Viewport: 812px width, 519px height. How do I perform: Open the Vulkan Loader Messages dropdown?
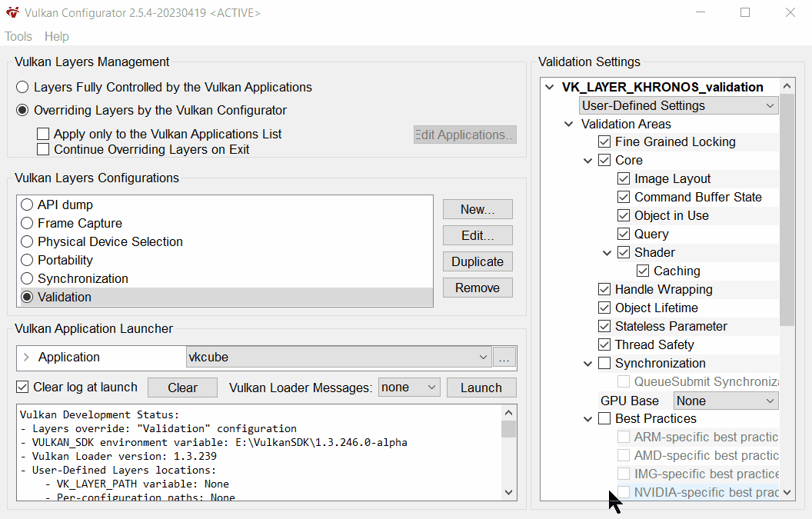pos(409,388)
